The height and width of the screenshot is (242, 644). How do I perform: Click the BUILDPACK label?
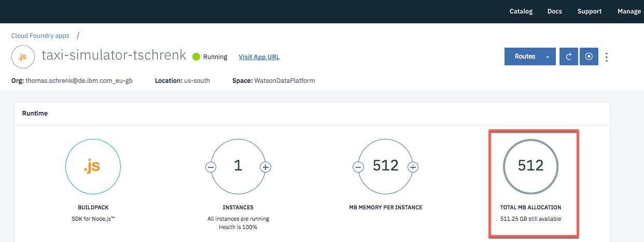[93, 207]
